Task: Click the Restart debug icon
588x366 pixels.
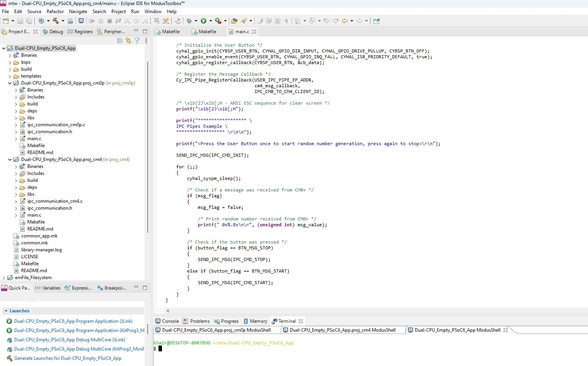Action: click(x=178, y=21)
